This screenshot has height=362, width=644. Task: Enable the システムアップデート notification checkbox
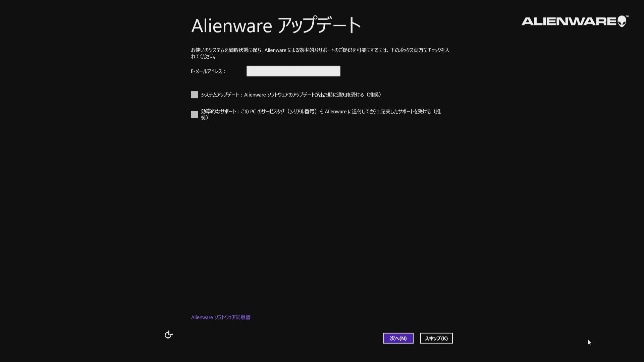coord(195,95)
